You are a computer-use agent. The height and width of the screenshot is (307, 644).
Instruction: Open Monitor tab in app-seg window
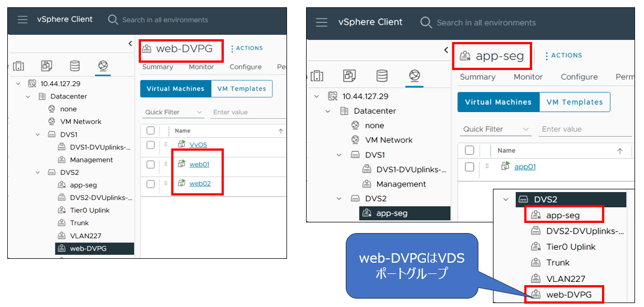pyautogui.click(x=528, y=77)
